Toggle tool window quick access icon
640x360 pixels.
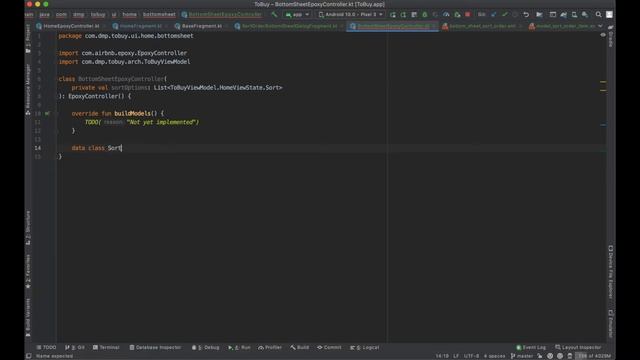click(29, 356)
